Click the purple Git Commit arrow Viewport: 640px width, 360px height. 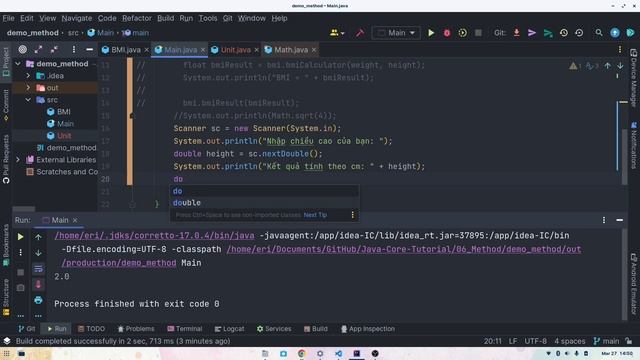[532, 33]
